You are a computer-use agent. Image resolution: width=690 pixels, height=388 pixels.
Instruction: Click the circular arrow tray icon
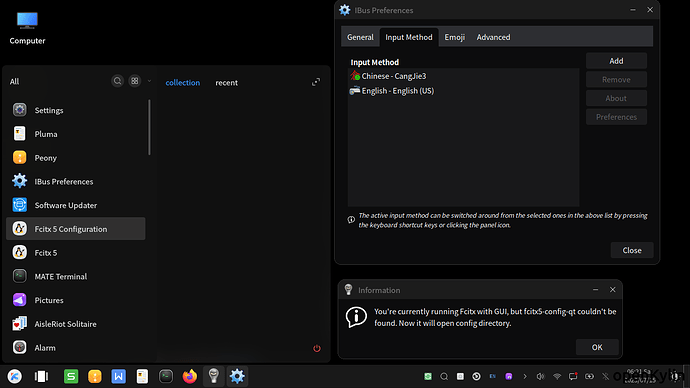point(476,376)
